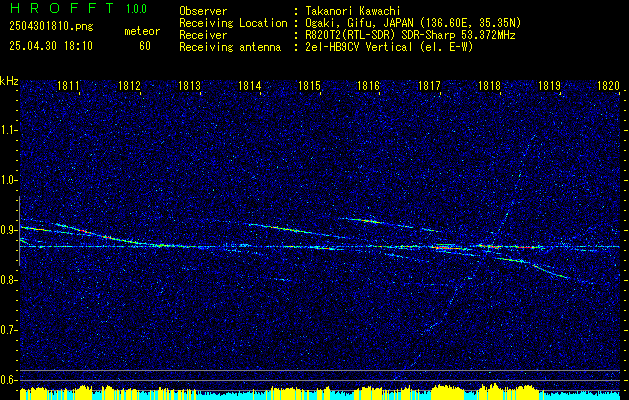This screenshot has height=400, width=629.
Task: Click the Receiving antenna label
Action: click(x=230, y=47)
